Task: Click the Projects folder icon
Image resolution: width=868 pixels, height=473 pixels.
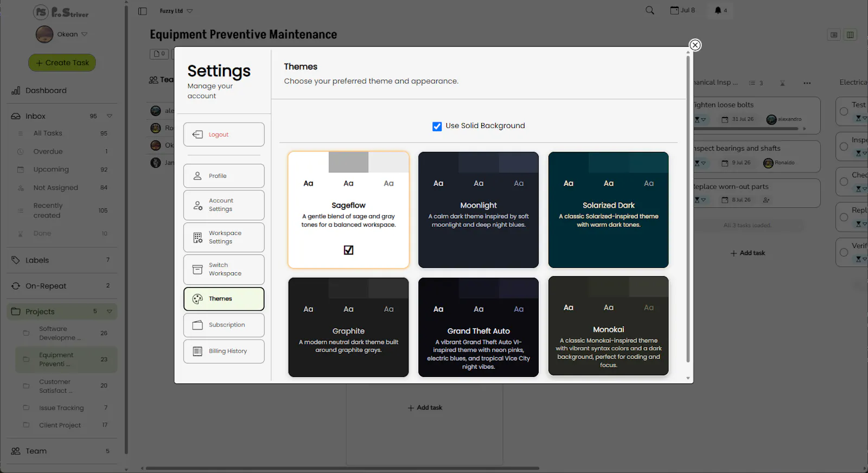Action: click(16, 311)
